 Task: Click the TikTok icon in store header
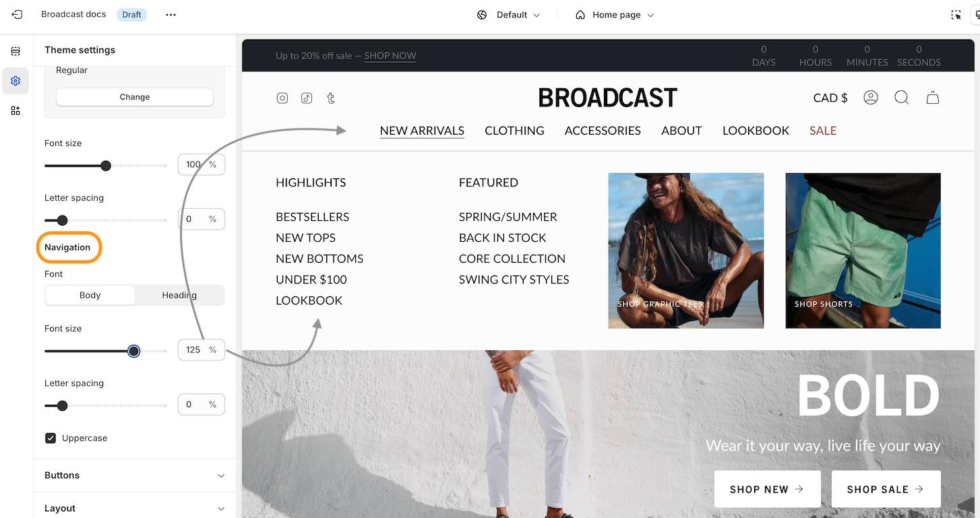[x=307, y=98]
